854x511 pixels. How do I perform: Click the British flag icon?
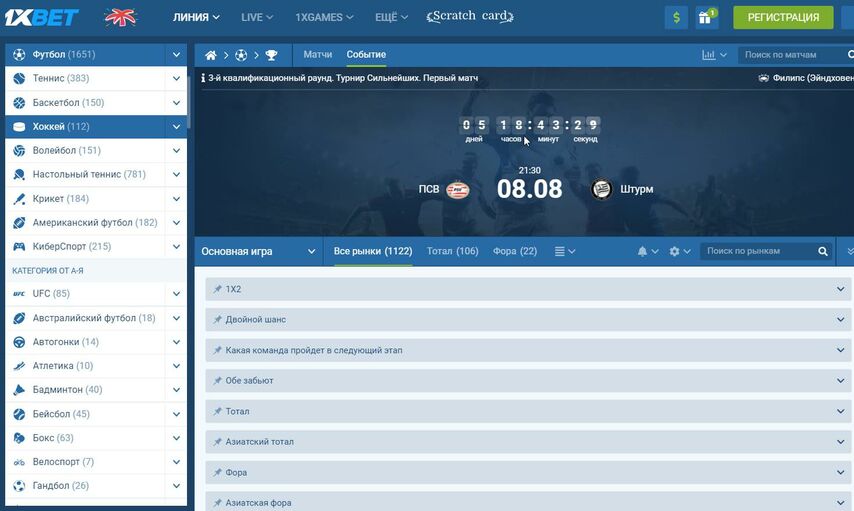tap(120, 17)
